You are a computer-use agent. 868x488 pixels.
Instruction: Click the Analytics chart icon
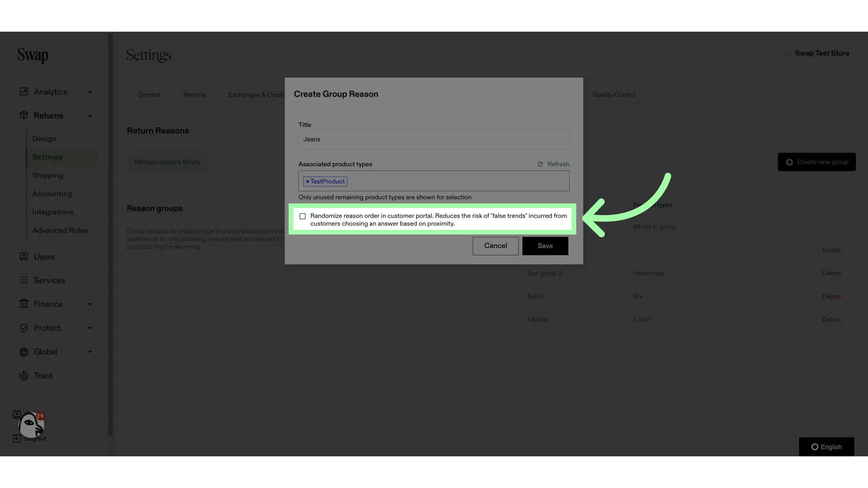24,92
